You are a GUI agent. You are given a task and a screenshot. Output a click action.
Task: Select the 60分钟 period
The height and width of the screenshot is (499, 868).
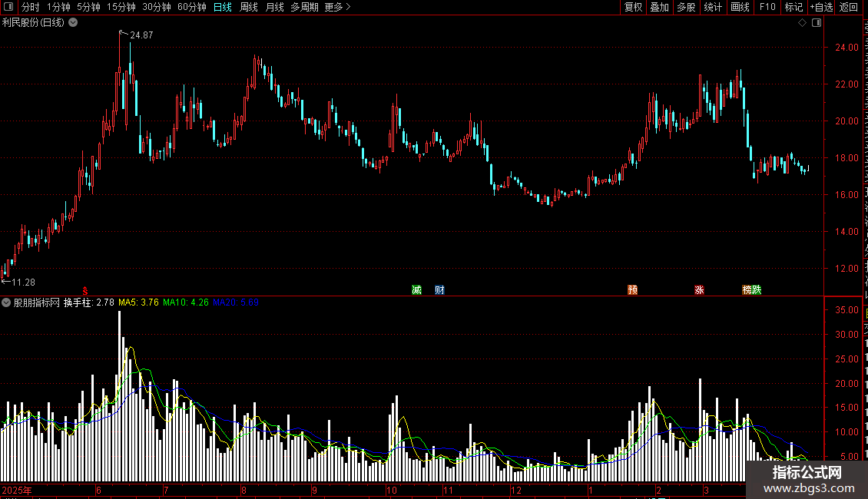pyautogui.click(x=191, y=7)
